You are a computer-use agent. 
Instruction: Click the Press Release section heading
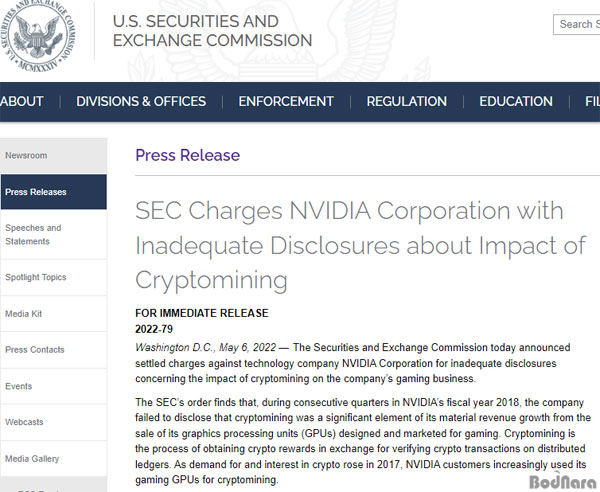[x=188, y=155]
